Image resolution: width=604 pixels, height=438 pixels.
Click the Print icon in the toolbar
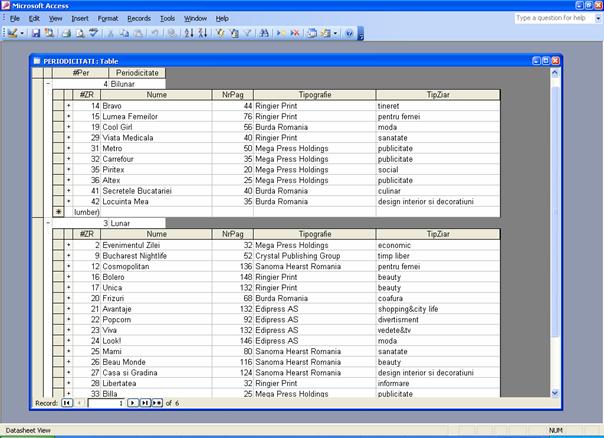[x=65, y=33]
